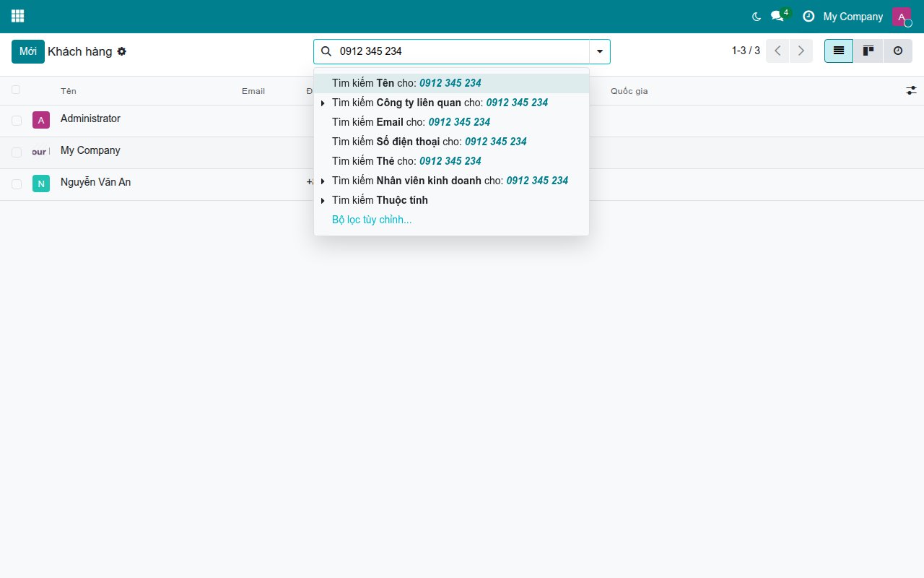Open the Khách hàng settings gear

click(x=122, y=51)
